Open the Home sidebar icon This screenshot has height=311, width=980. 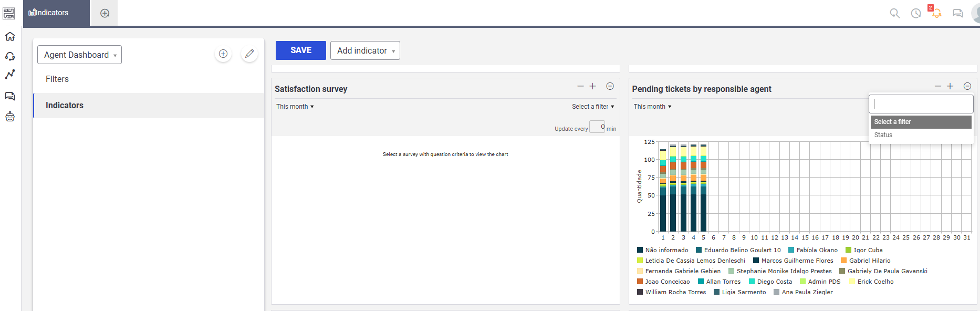click(10, 36)
